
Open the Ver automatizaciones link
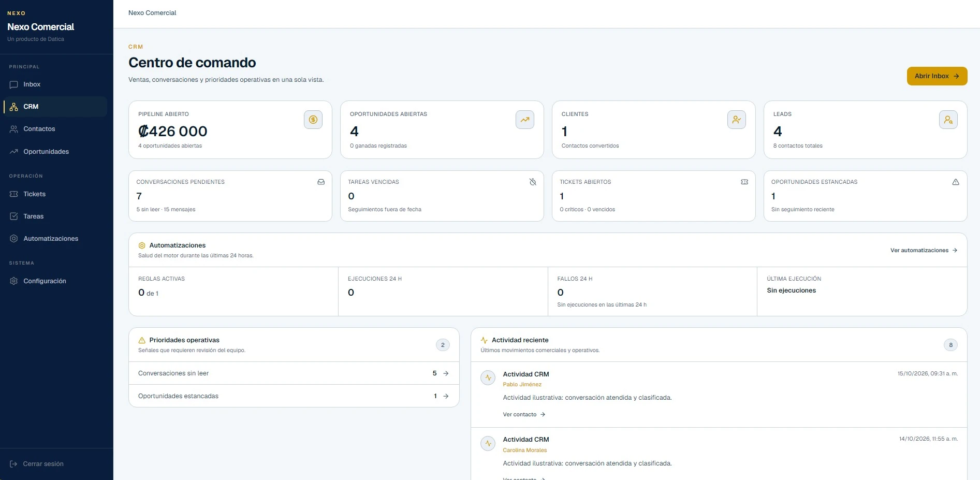tap(924, 251)
